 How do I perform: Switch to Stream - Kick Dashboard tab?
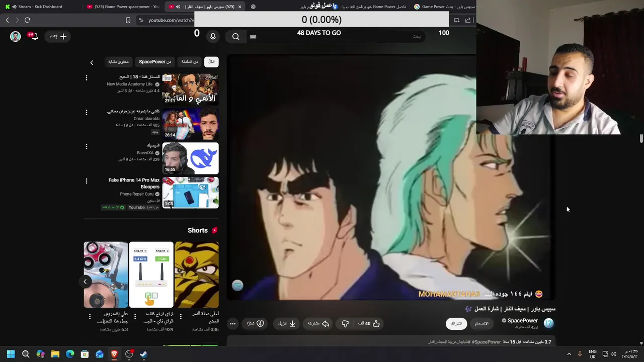point(39,7)
